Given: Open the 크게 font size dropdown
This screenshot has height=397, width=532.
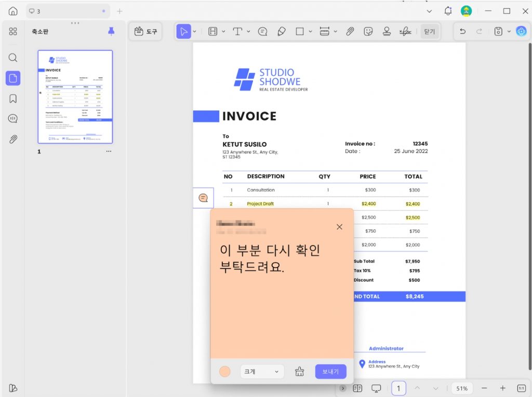Looking at the screenshot, I should [262, 372].
